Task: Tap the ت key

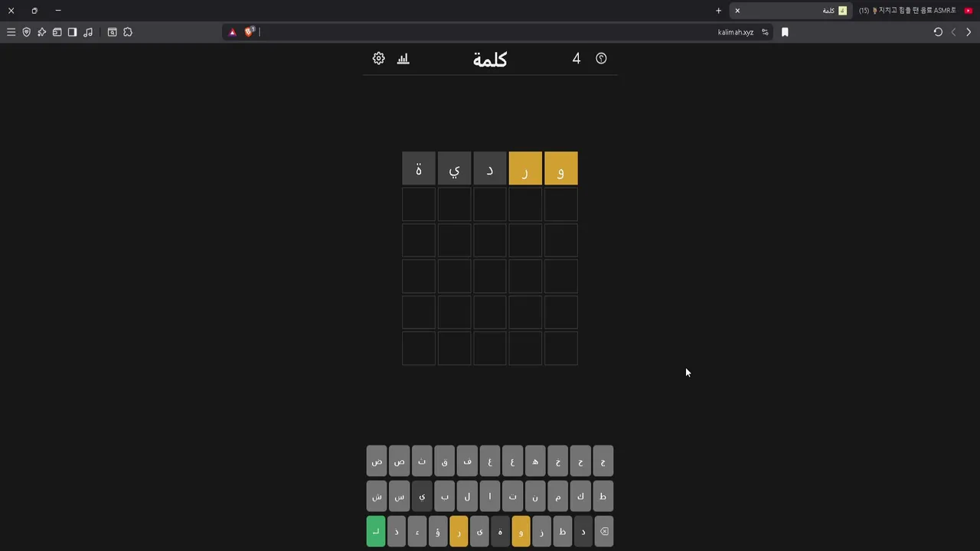Action: coord(512,497)
